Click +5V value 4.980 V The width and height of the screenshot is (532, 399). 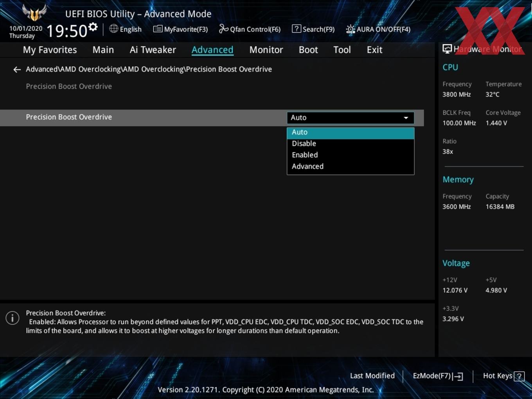[496, 290]
